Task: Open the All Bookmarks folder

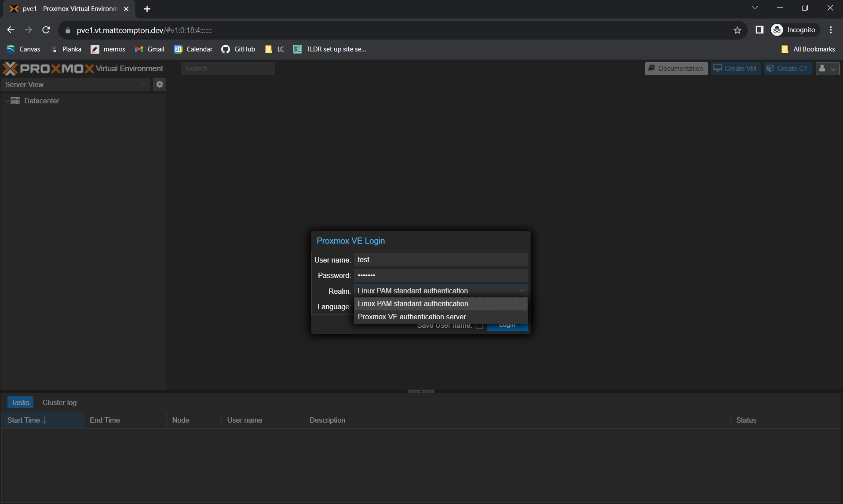Action: [x=808, y=49]
